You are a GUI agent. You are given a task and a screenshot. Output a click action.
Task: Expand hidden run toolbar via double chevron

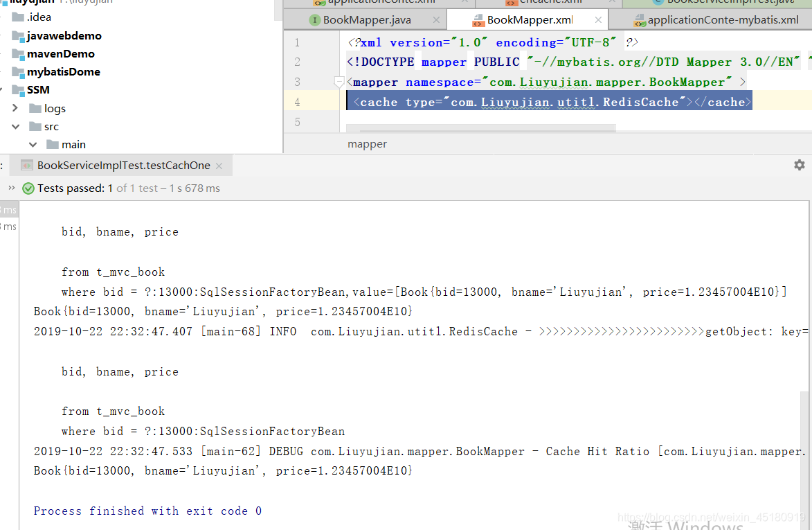click(x=11, y=188)
